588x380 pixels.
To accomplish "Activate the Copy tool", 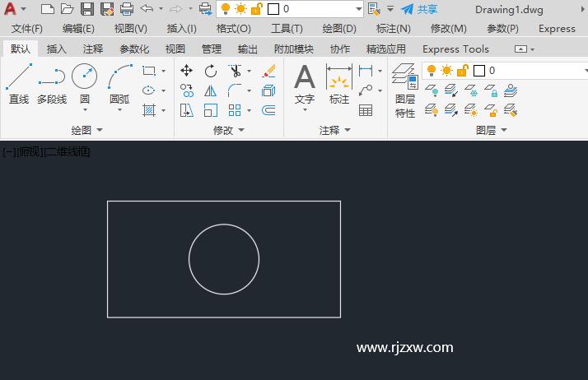I will pos(186,90).
